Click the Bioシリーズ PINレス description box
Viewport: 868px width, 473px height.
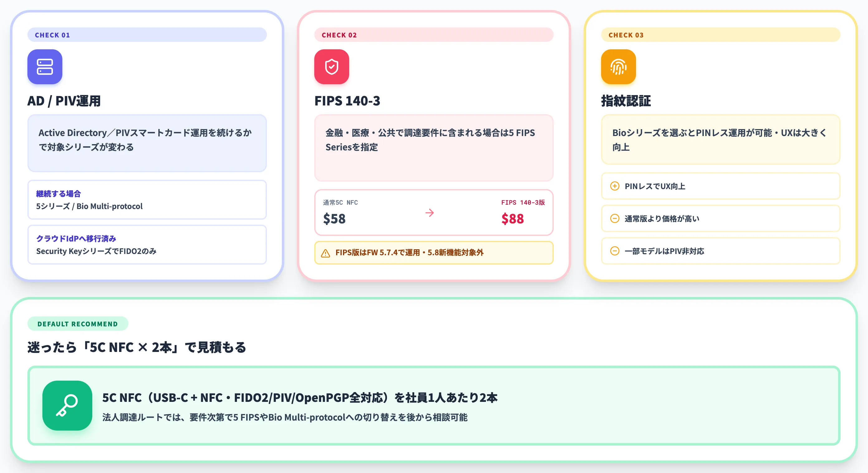[x=721, y=139]
